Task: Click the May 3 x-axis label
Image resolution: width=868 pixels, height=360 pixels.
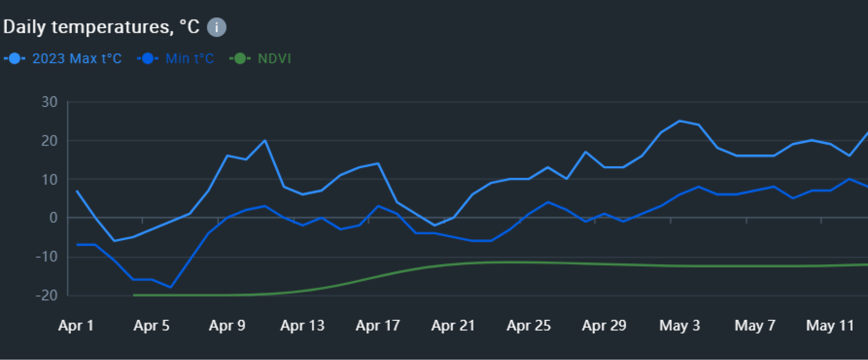Action: [x=679, y=326]
